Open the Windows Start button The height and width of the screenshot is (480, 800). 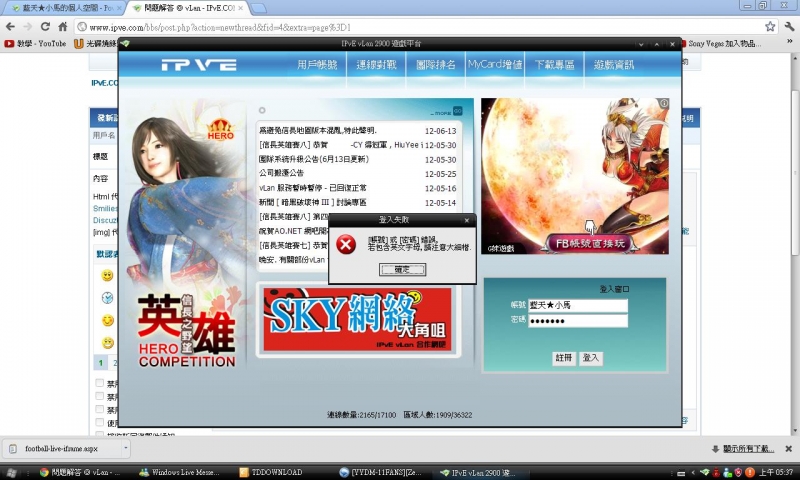(11, 472)
